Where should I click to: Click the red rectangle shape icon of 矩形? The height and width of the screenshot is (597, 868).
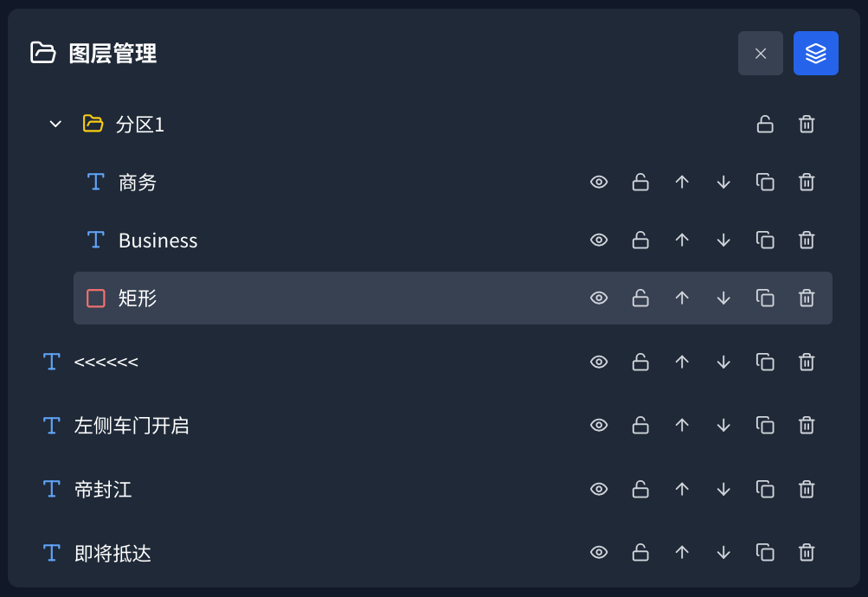tap(95, 298)
